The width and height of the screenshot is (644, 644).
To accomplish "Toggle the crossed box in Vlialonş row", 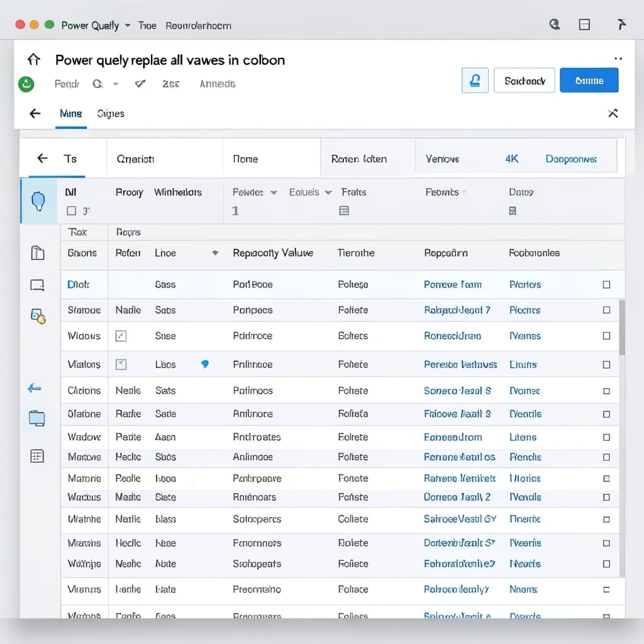I will pyautogui.click(x=121, y=364).
